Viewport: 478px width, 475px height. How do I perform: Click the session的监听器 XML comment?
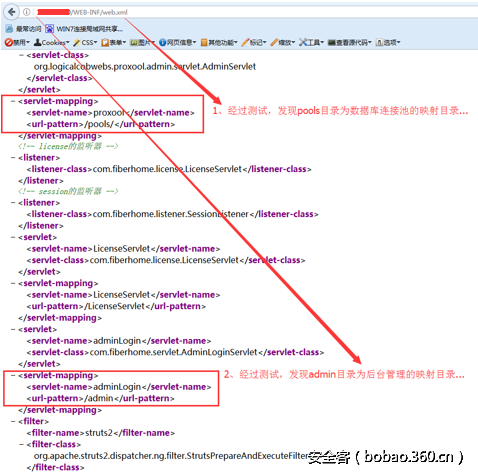[68, 191]
